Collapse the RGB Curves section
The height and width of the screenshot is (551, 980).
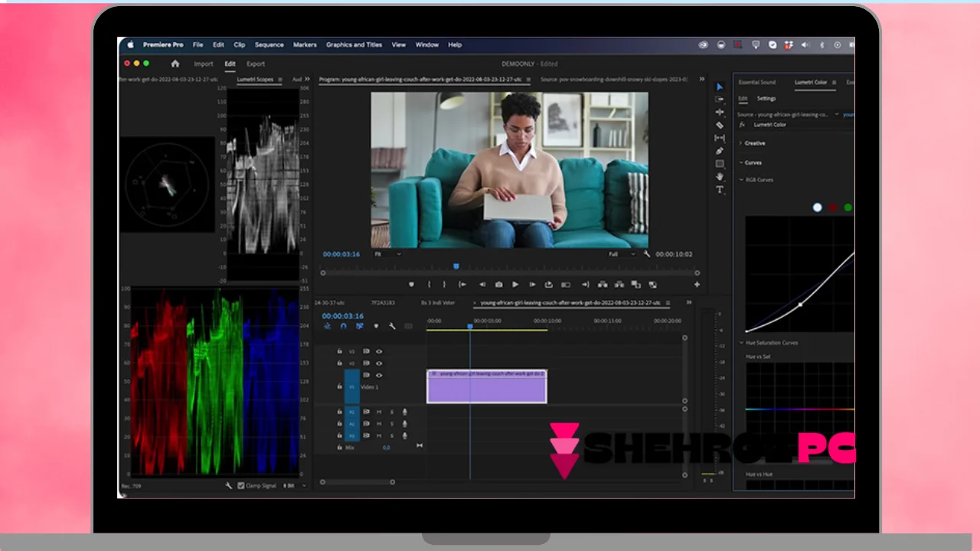741,180
